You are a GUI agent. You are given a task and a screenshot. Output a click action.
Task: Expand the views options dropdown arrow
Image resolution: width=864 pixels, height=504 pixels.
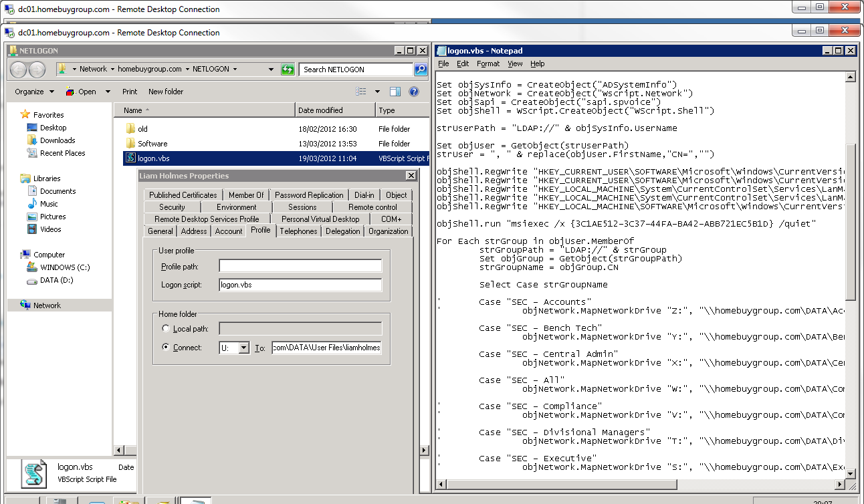pos(377,92)
